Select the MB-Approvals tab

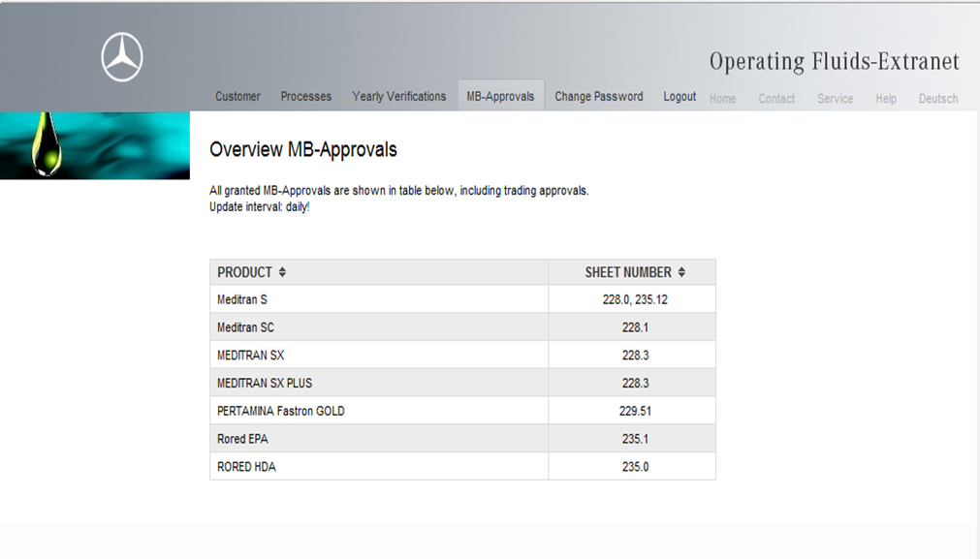pyautogui.click(x=500, y=96)
